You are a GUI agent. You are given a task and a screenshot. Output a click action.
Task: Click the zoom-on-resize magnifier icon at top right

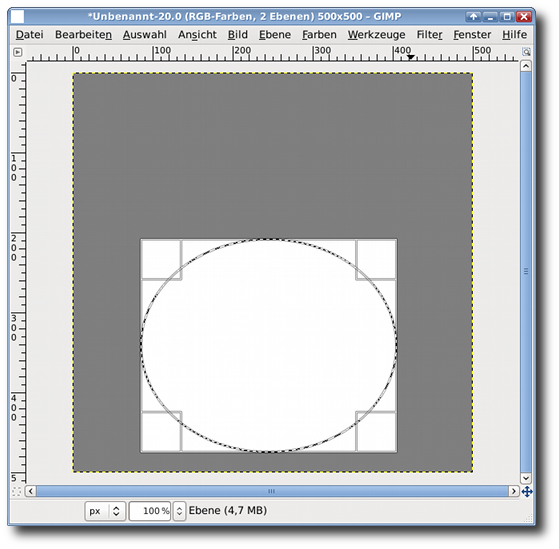pos(526,52)
